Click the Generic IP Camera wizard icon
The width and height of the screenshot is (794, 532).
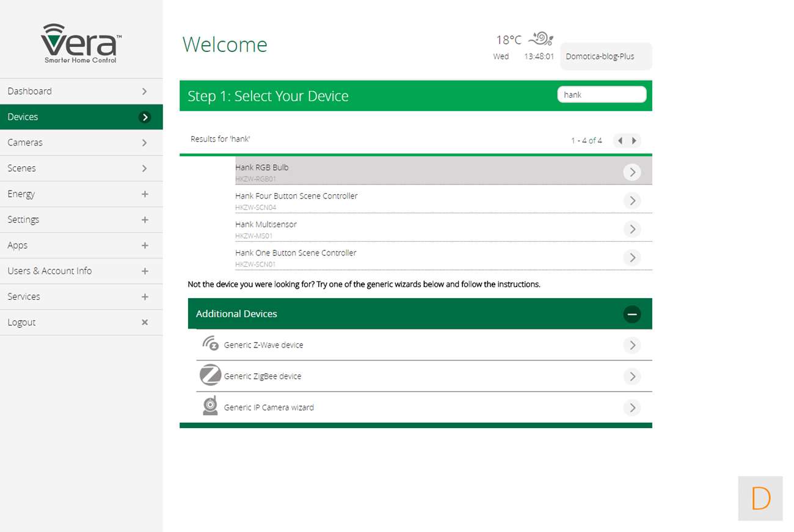(x=210, y=406)
